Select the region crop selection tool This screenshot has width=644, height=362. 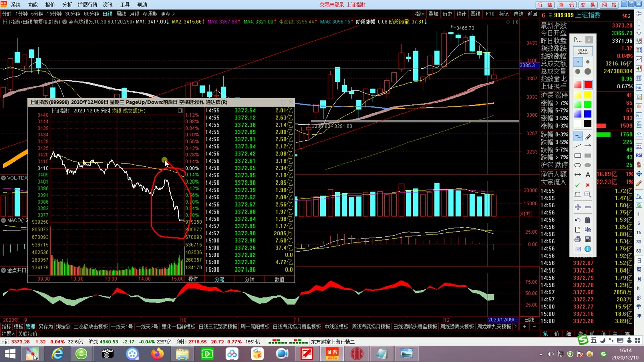578,195
